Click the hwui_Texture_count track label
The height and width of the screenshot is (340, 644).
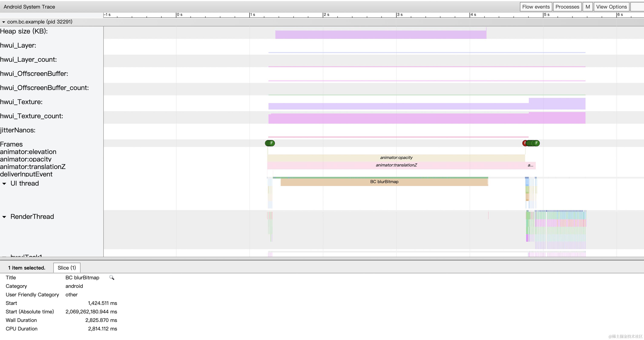[32, 116]
